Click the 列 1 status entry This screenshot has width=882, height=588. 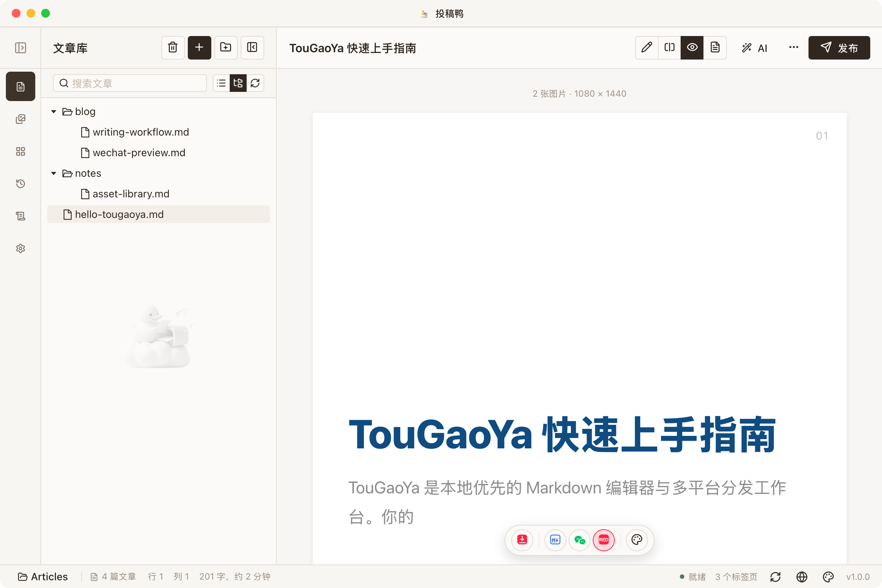click(x=181, y=576)
